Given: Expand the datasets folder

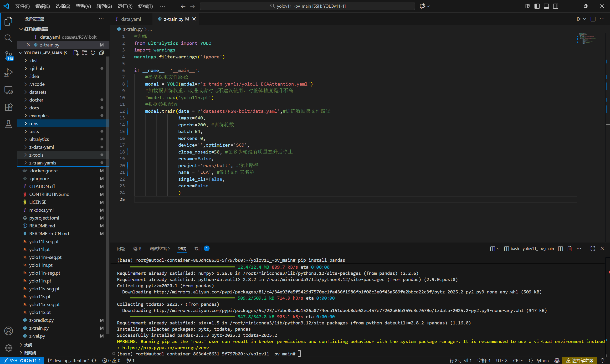Looking at the screenshot, I should tap(38, 92).
